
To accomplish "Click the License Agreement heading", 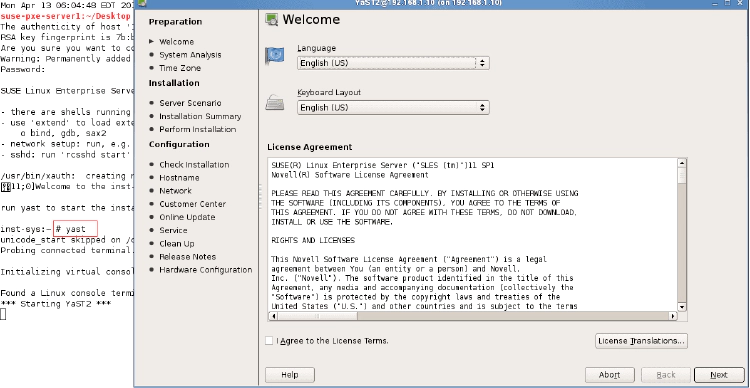I will click(309, 147).
